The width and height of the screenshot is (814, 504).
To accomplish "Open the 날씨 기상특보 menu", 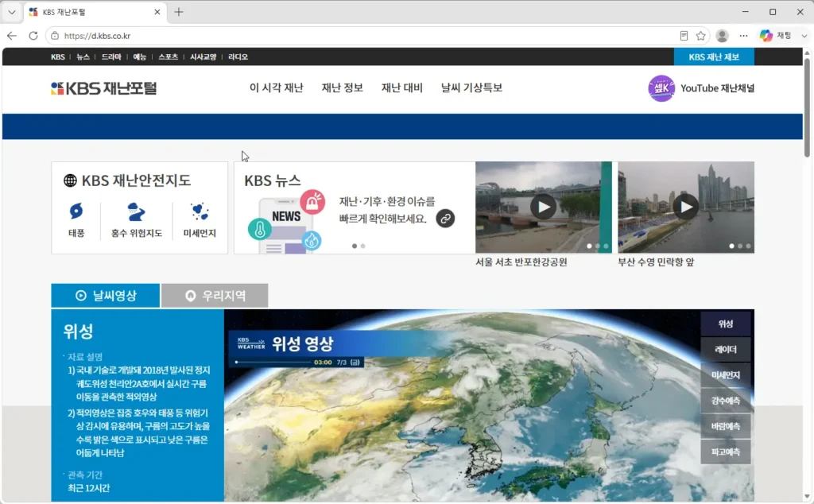I will point(471,87).
